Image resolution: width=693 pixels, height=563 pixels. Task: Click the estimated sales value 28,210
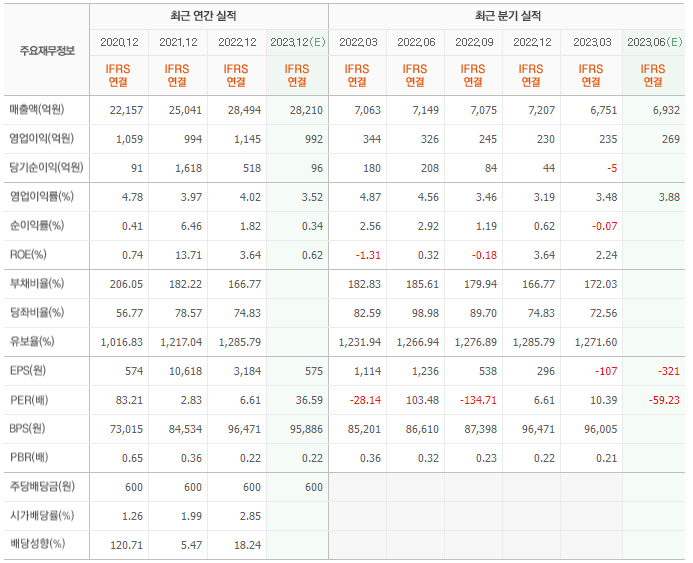[306, 110]
